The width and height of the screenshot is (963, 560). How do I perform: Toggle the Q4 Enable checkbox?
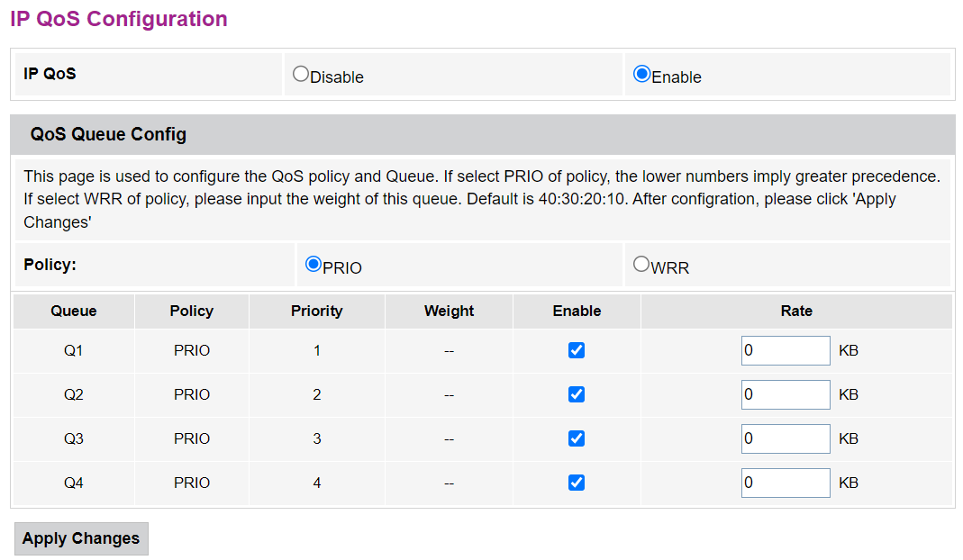click(x=577, y=483)
